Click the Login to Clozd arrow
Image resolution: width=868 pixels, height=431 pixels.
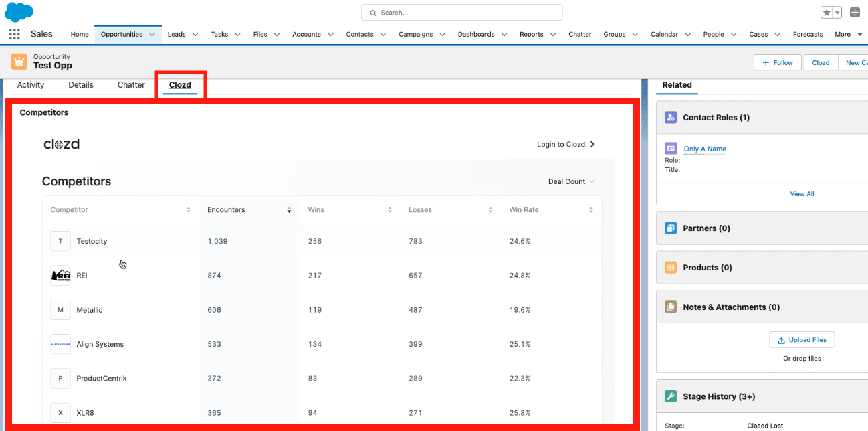click(592, 144)
